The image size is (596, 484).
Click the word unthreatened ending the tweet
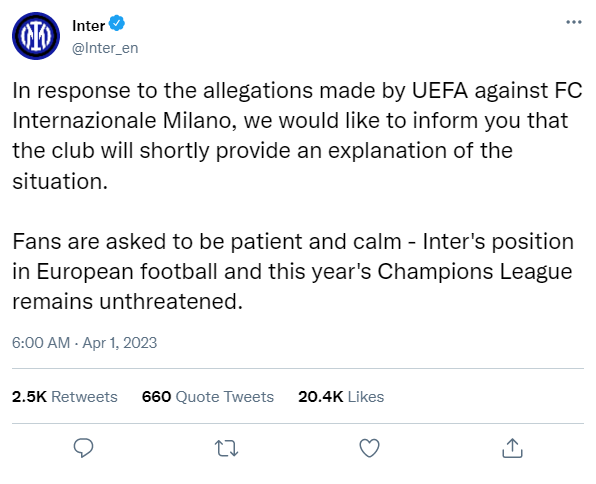coord(171,302)
